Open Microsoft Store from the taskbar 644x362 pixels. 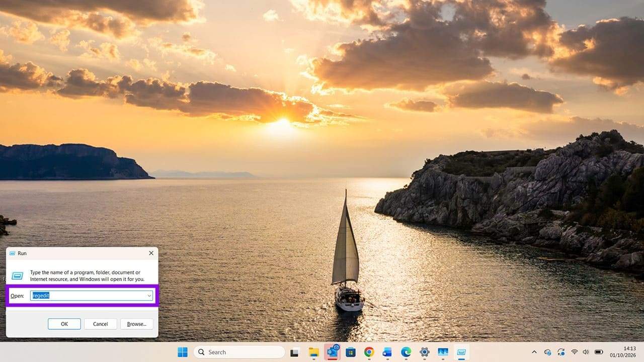(x=350, y=352)
